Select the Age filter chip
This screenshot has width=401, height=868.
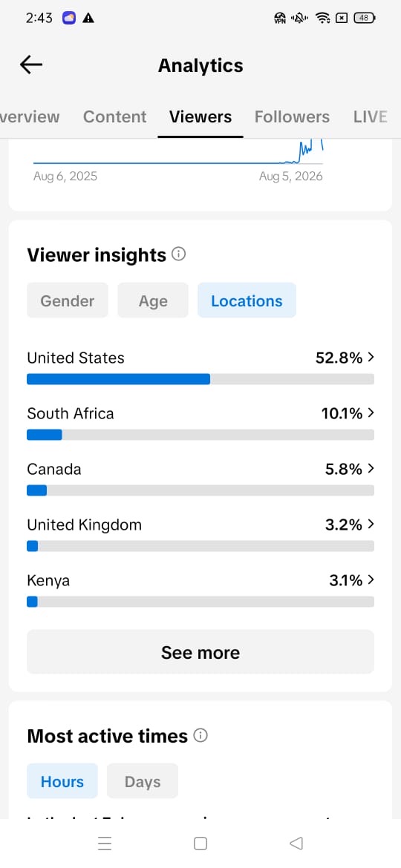point(153,300)
